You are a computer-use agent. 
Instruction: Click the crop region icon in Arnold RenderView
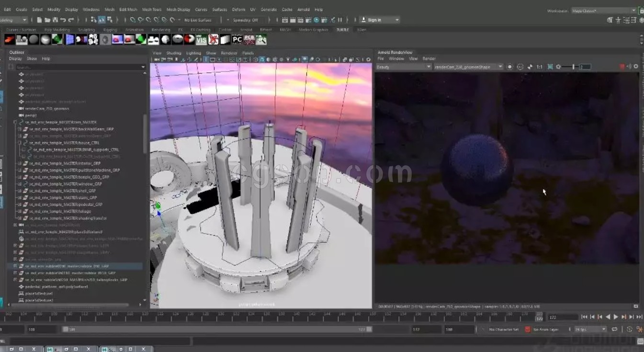point(550,67)
